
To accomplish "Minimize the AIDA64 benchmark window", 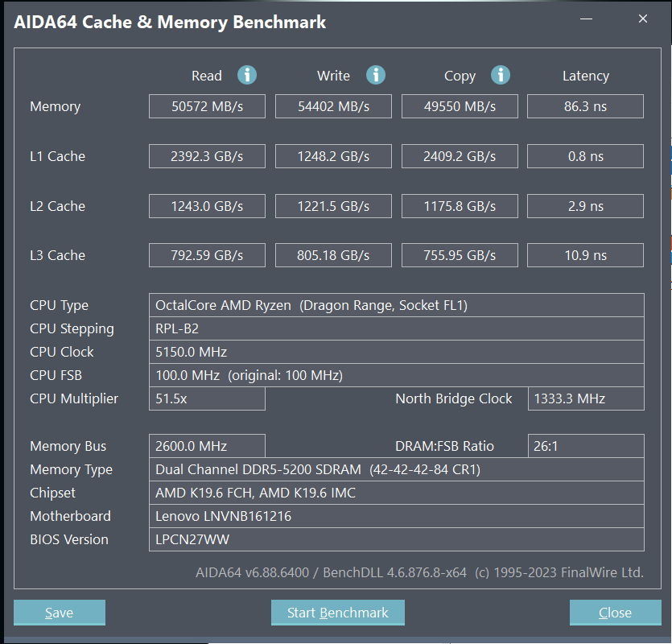I will click(x=586, y=19).
